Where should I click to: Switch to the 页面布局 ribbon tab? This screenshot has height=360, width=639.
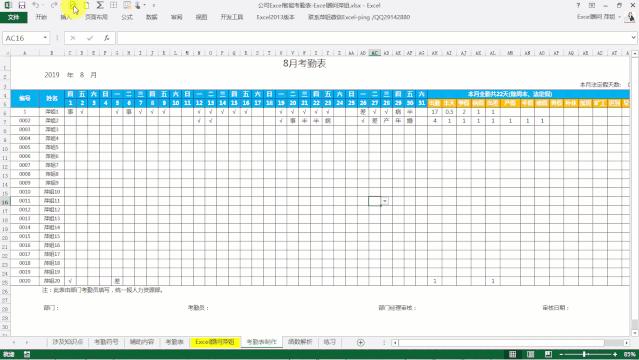coord(97,17)
